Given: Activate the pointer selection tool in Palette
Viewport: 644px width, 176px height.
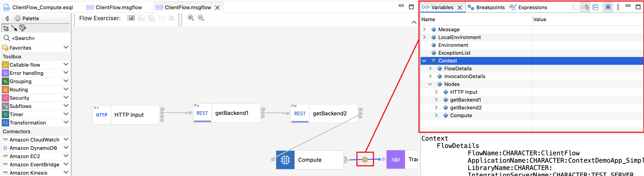Looking at the screenshot, I should [x=6, y=28].
